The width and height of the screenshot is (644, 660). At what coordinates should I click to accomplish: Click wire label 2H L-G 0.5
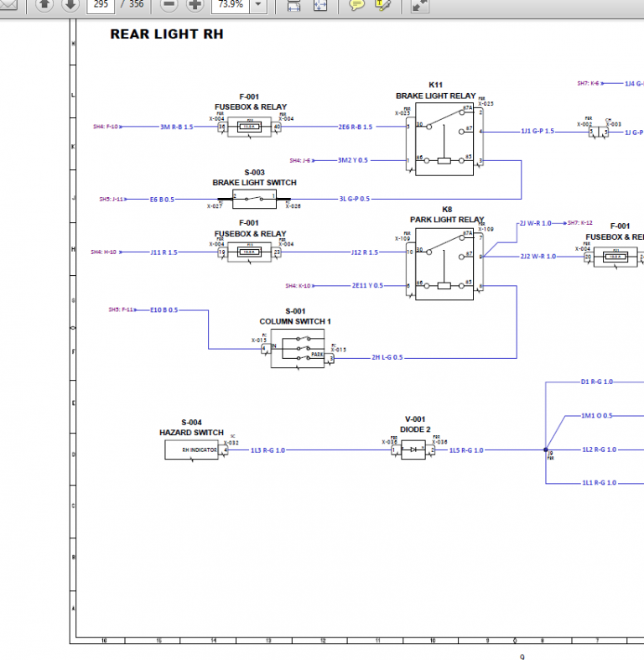click(387, 357)
